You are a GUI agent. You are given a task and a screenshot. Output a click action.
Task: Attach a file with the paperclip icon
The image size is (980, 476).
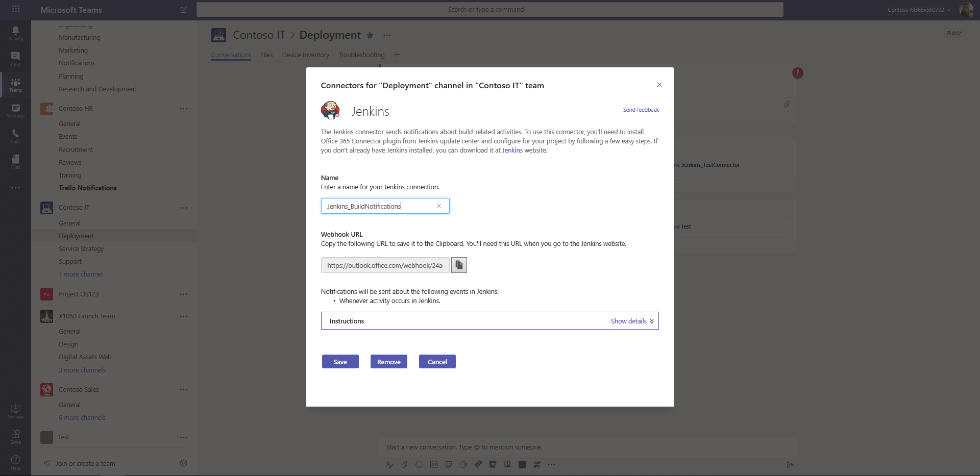pos(404,464)
